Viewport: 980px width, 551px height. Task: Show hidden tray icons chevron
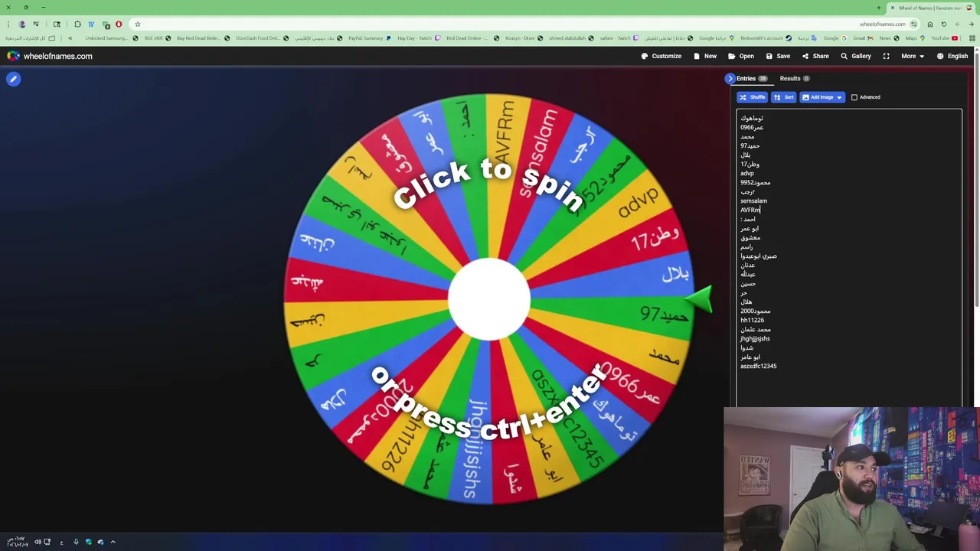[113, 542]
